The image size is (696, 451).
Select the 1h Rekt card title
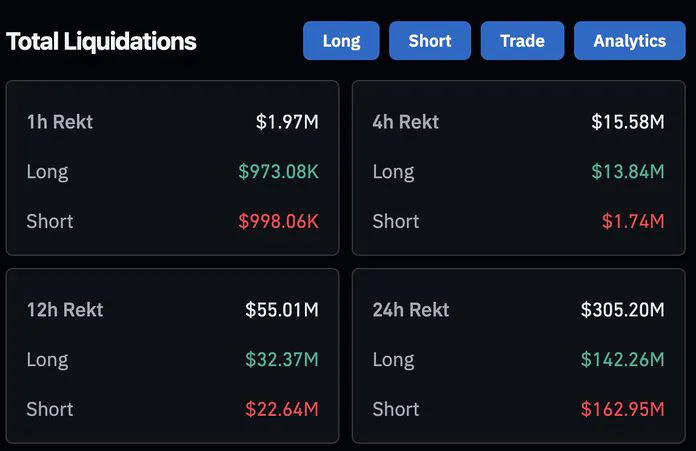(60, 122)
